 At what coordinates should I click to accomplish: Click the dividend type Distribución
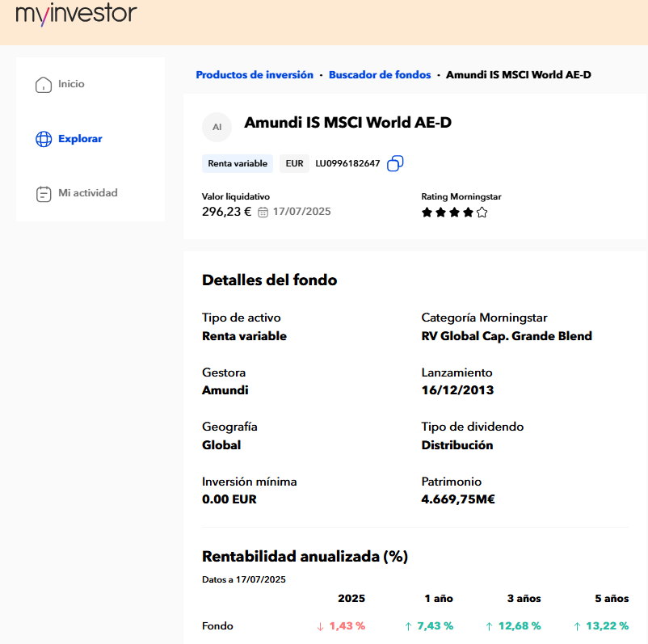pyautogui.click(x=457, y=445)
